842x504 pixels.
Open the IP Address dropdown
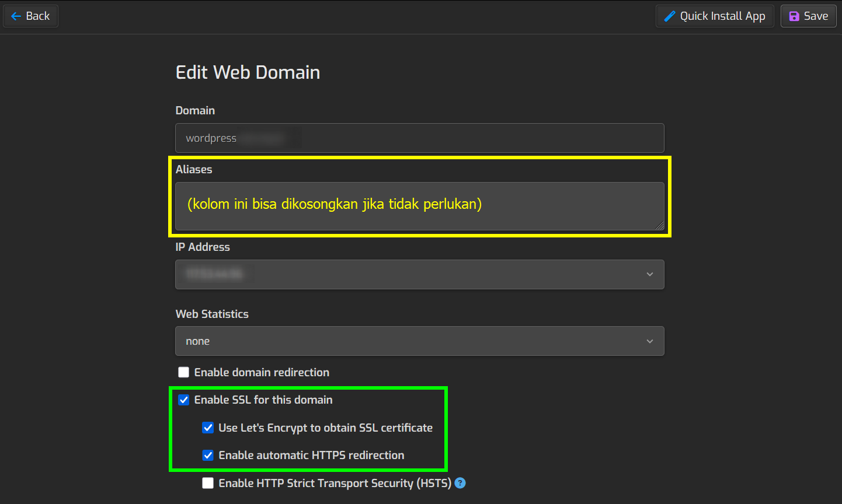pos(419,274)
